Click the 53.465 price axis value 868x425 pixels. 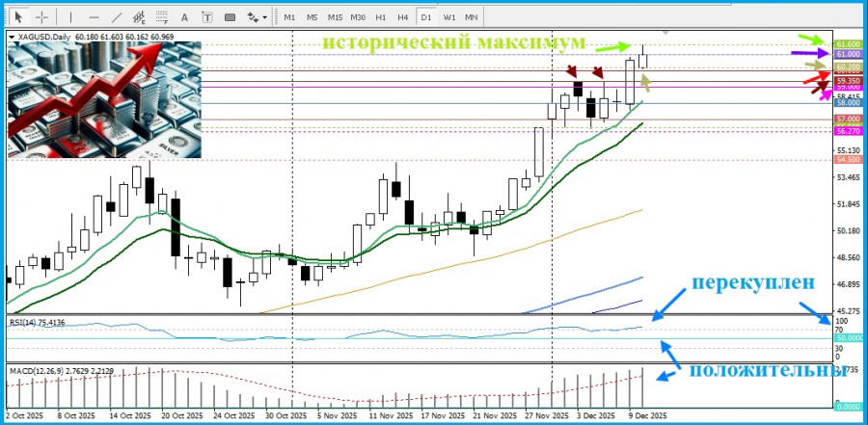coord(848,177)
